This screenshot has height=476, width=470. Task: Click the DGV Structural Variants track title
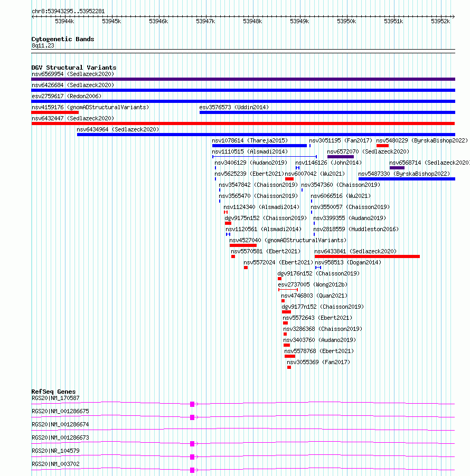(x=74, y=68)
